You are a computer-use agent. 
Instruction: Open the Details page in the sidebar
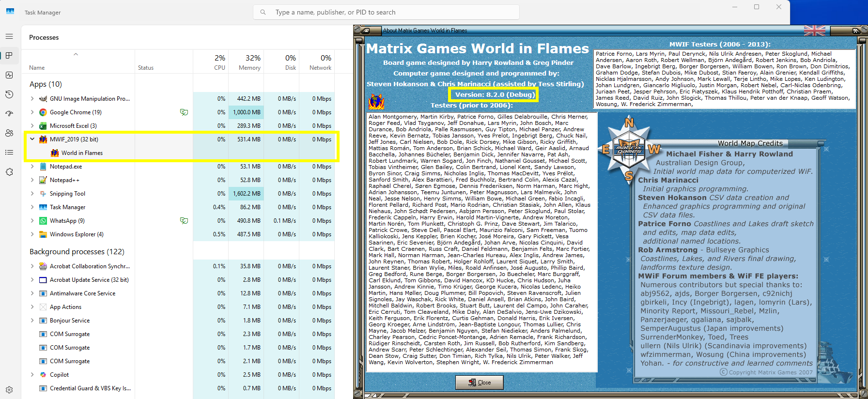[9, 153]
